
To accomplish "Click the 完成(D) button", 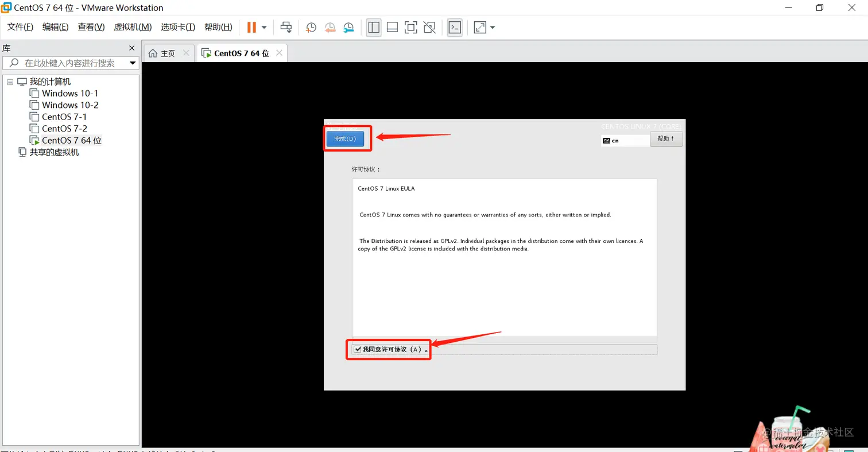I will pos(345,139).
